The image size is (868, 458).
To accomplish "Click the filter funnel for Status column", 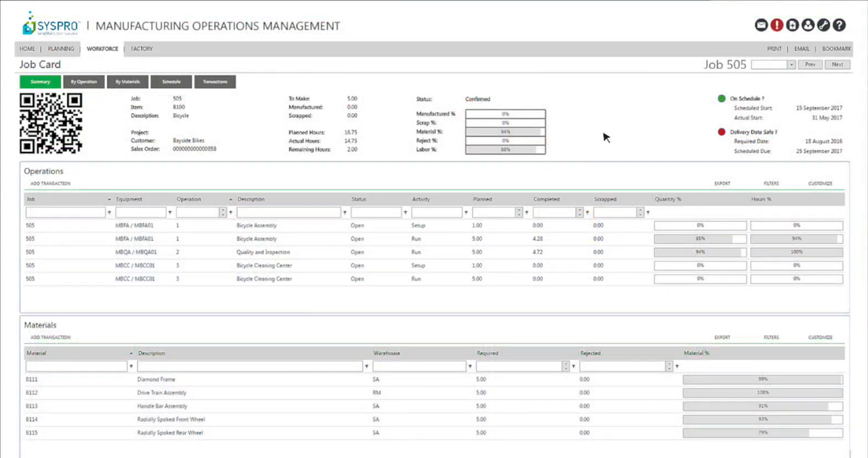I will click(406, 213).
